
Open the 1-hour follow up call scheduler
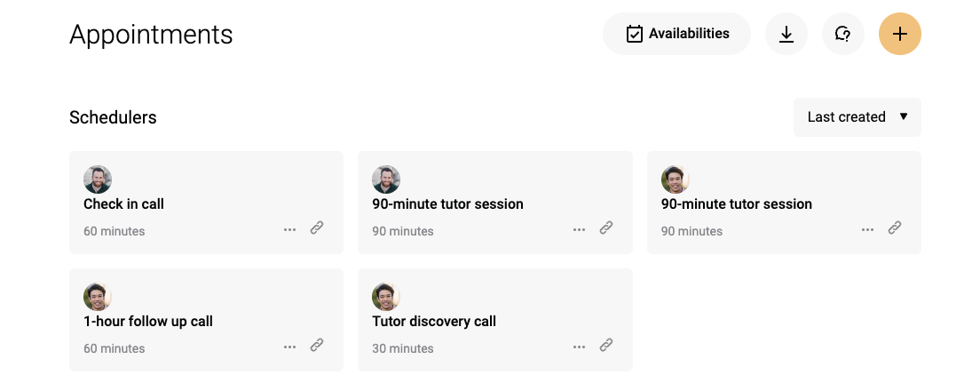point(206,320)
